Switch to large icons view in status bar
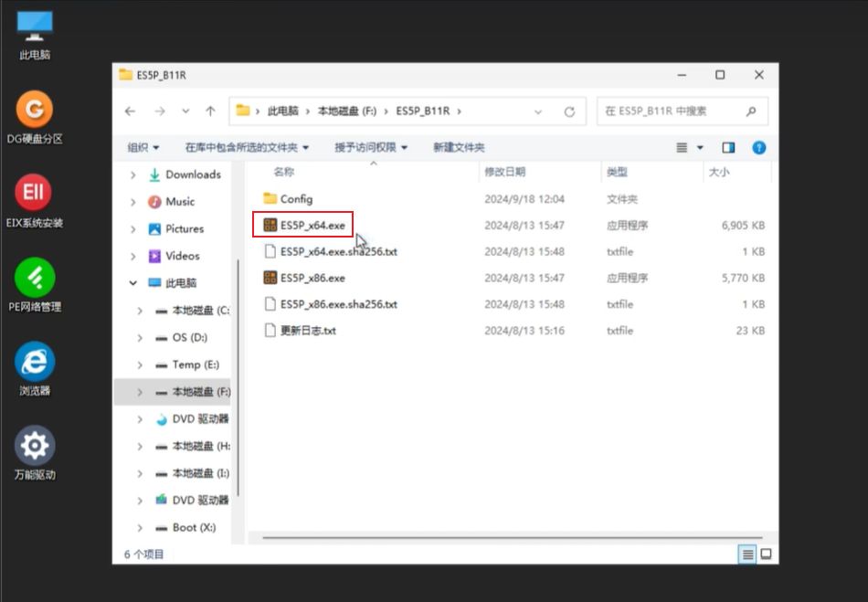 [766, 554]
